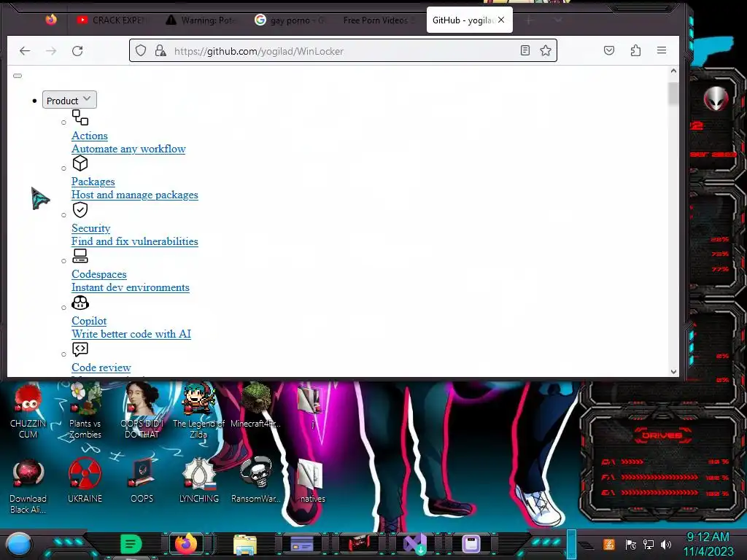
Task: Open Instant dev environments link
Action: coord(131,287)
